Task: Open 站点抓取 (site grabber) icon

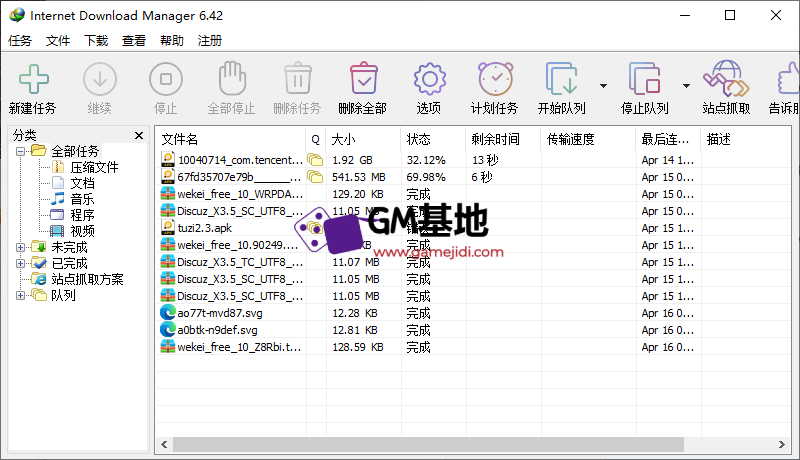Action: pos(726,79)
